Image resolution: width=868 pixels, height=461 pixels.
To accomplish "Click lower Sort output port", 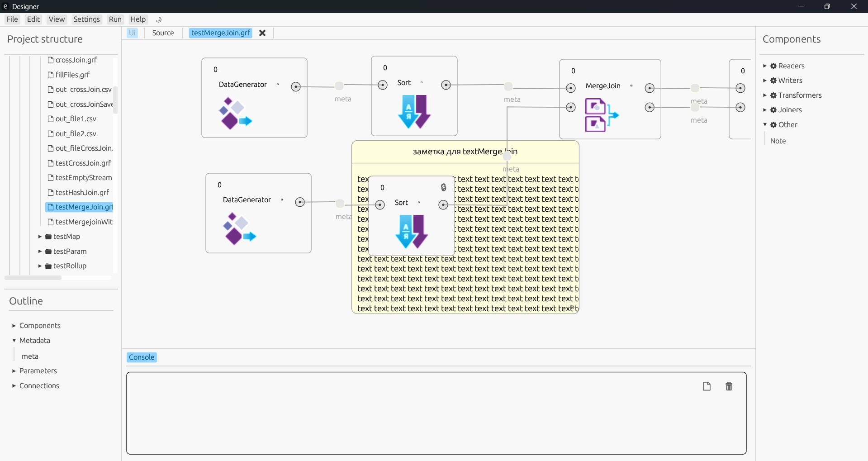I will (443, 205).
